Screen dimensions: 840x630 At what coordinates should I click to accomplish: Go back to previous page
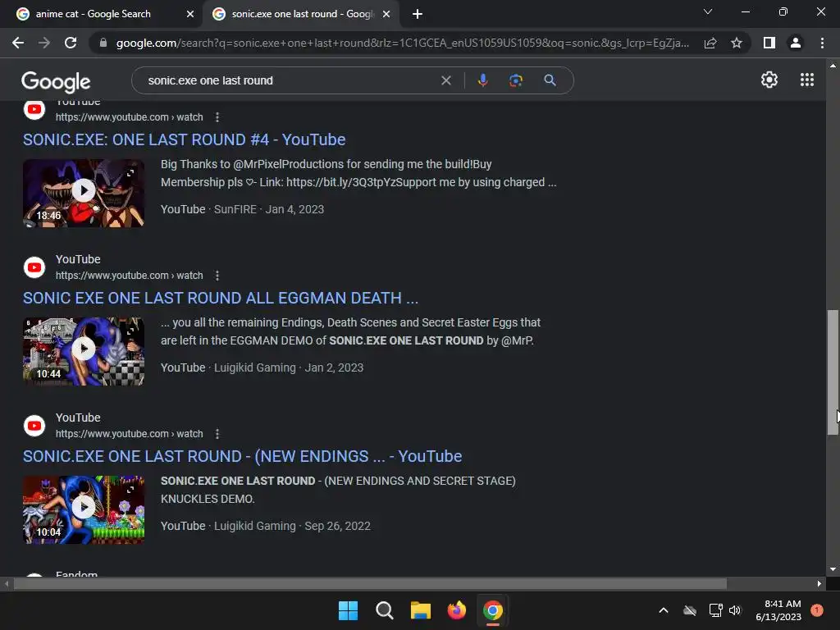(18, 43)
